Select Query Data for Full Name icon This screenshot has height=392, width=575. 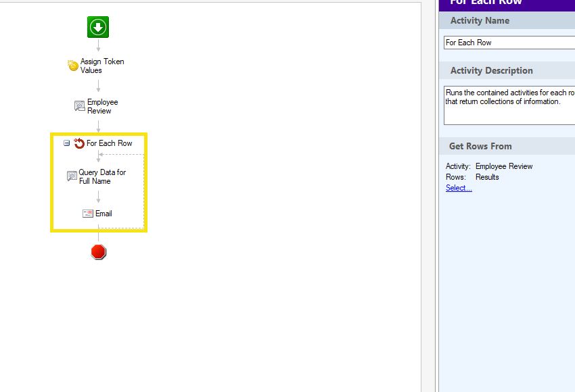(72, 176)
